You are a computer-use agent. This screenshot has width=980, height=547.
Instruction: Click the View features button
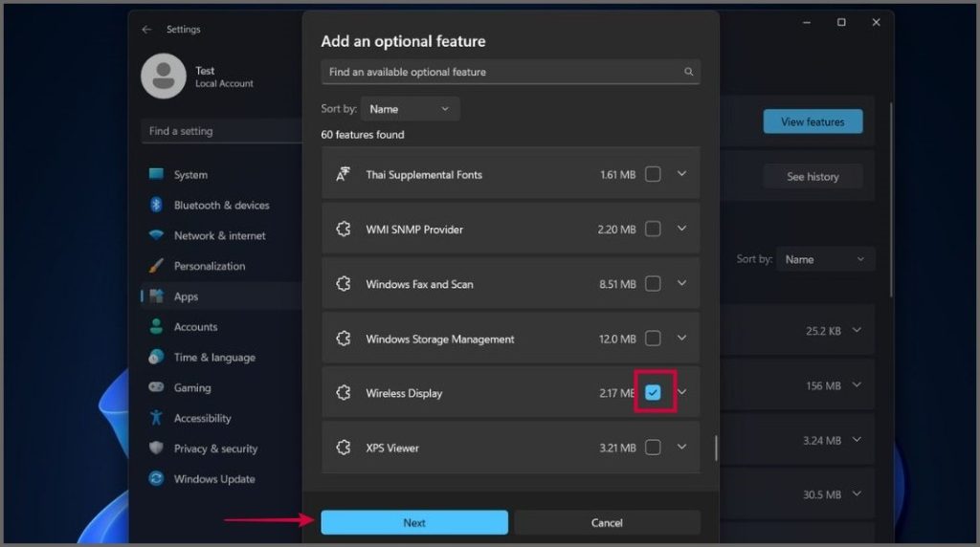pyautogui.click(x=813, y=121)
